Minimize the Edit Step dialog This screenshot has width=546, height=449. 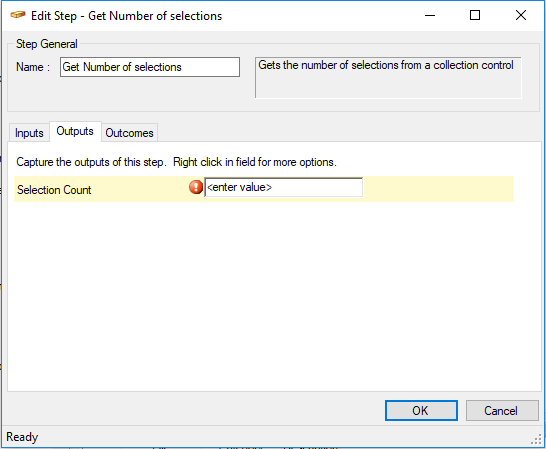430,15
